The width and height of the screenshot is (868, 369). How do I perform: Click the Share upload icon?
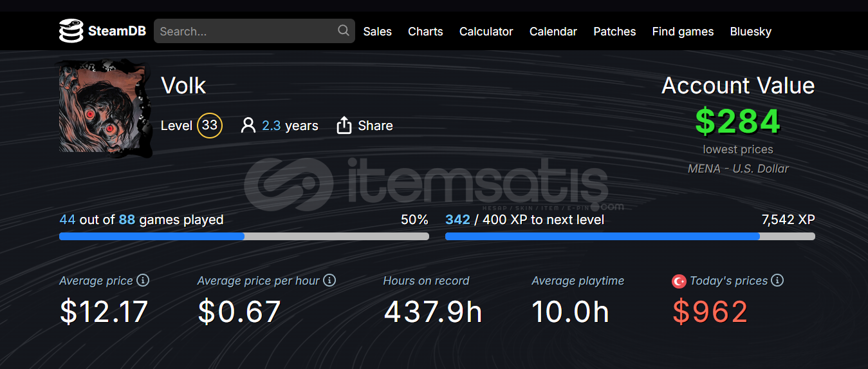pos(344,126)
